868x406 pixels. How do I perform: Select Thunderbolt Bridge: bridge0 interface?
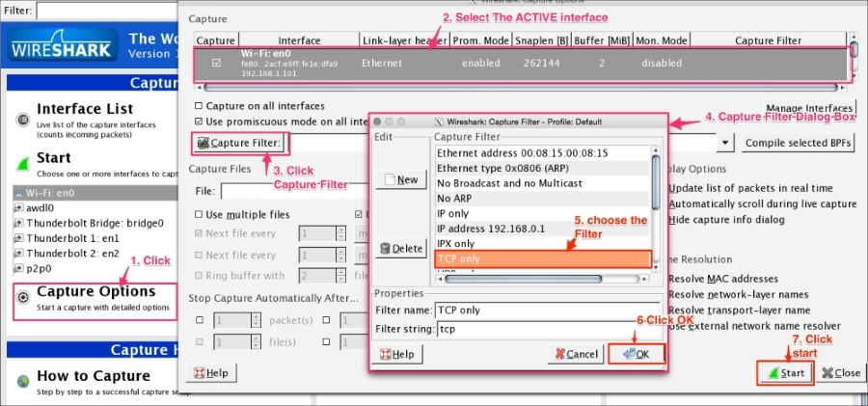point(95,223)
